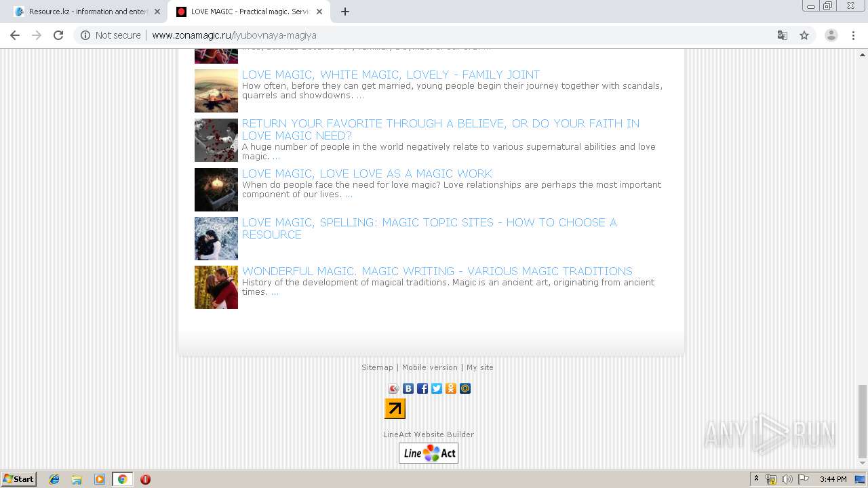868x488 pixels.
Task: Click the network tray icon
Action: click(x=771, y=479)
